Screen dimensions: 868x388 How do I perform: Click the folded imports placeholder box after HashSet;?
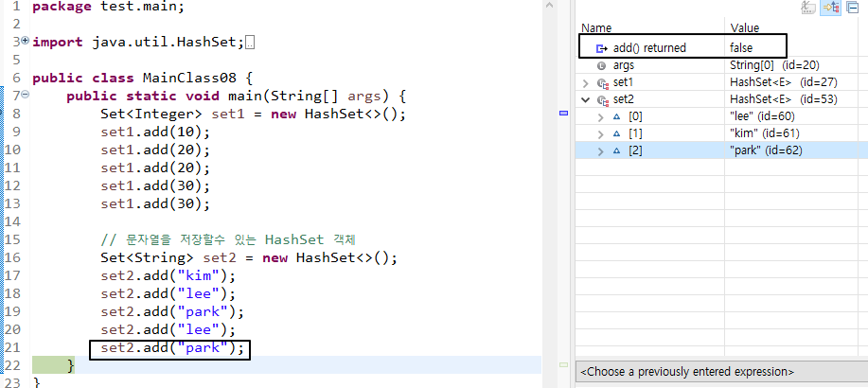[x=250, y=43]
